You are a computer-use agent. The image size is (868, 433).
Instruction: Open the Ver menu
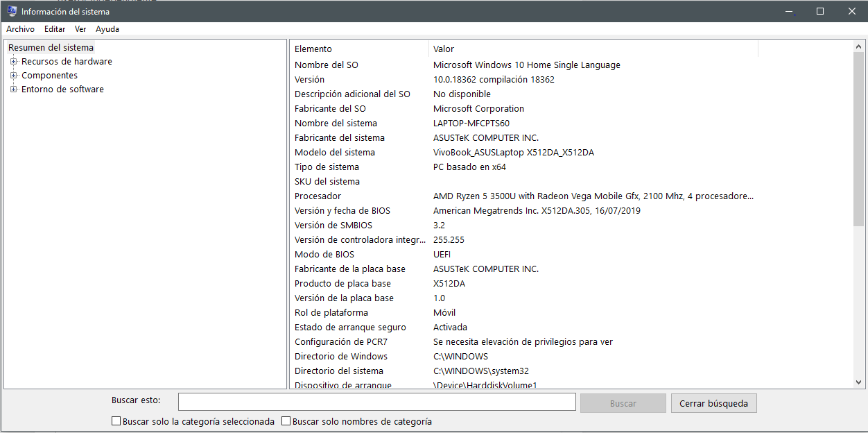80,29
